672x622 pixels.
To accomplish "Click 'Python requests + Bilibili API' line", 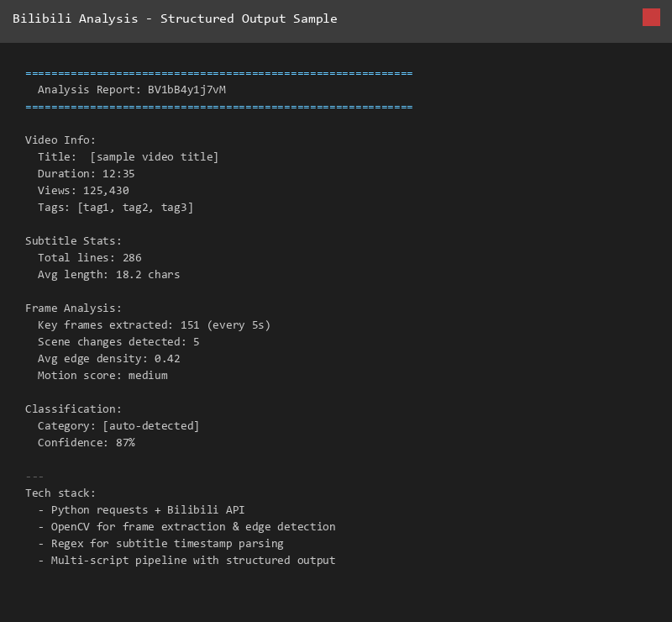I will coord(148,510).
